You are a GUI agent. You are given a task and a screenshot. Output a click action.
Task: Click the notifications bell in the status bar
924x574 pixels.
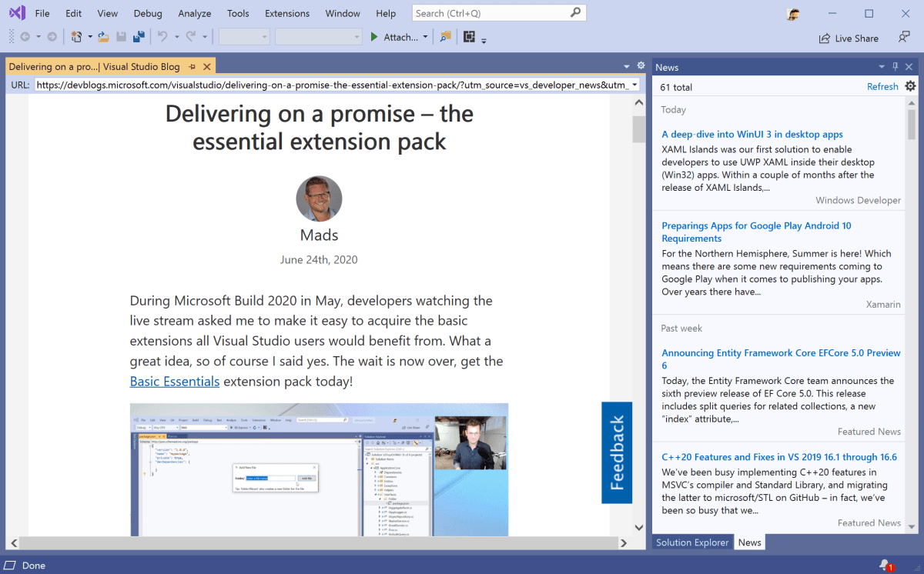[x=885, y=565]
